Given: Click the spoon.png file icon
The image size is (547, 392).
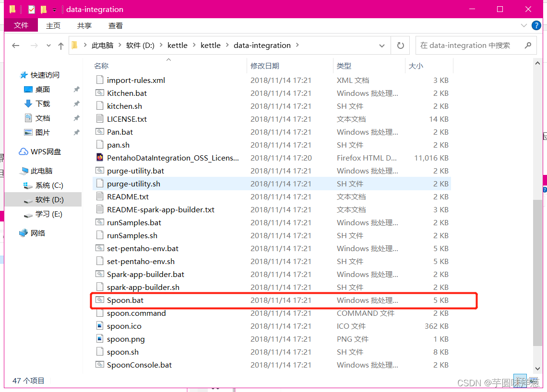Looking at the screenshot, I should coord(100,339).
